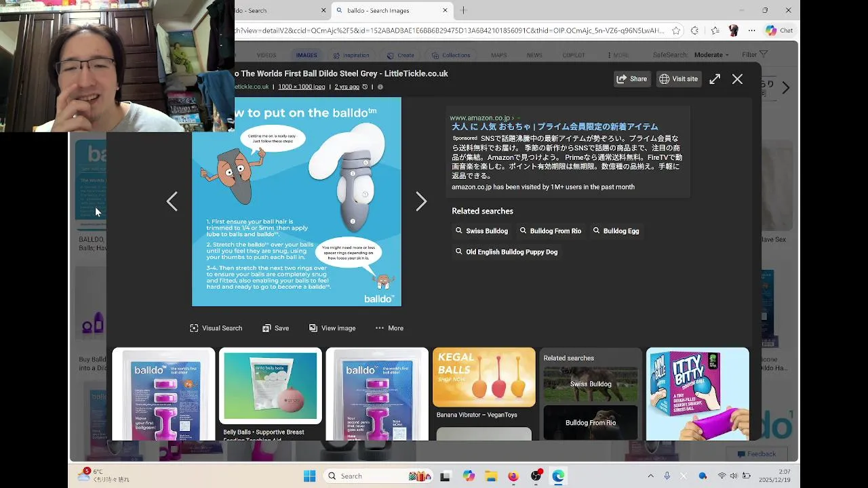Viewport: 868px width, 488px height.
Task: Open the SafeSearch Moderate dropdown
Action: [x=711, y=55]
